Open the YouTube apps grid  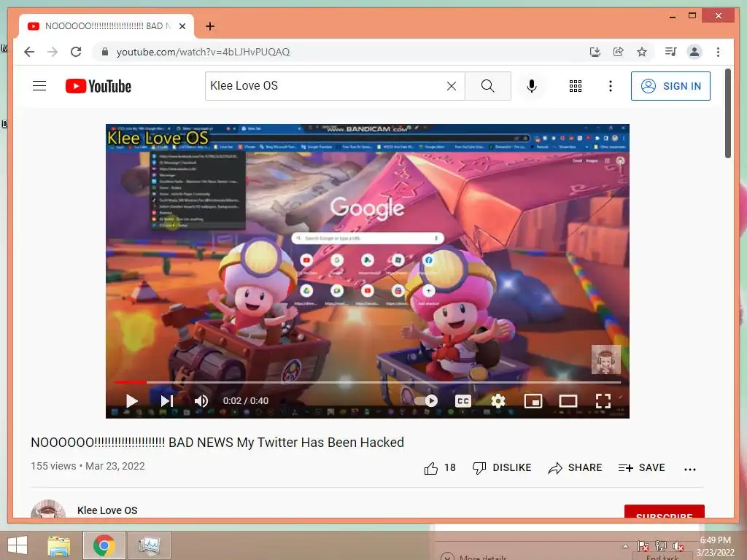point(576,86)
